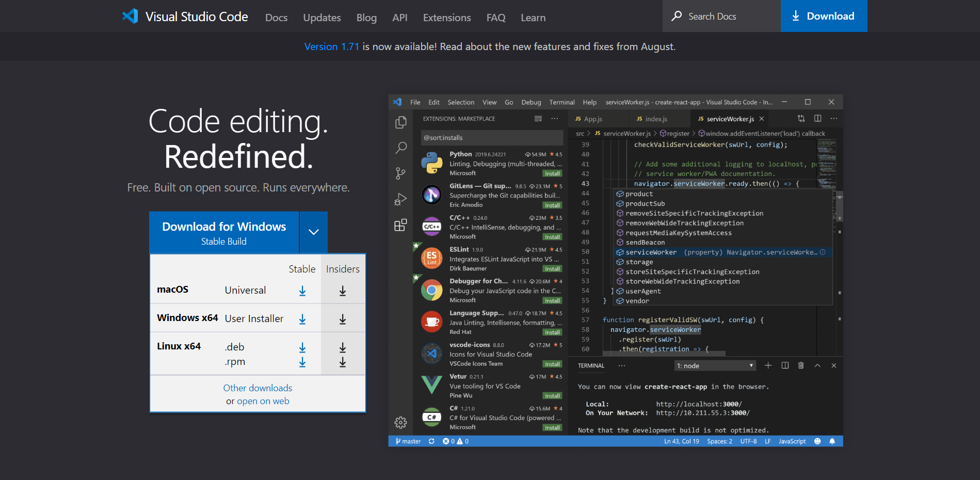The height and width of the screenshot is (480, 980).
Task: Open the extensions panel more actions ellipsis
Action: (x=555, y=119)
